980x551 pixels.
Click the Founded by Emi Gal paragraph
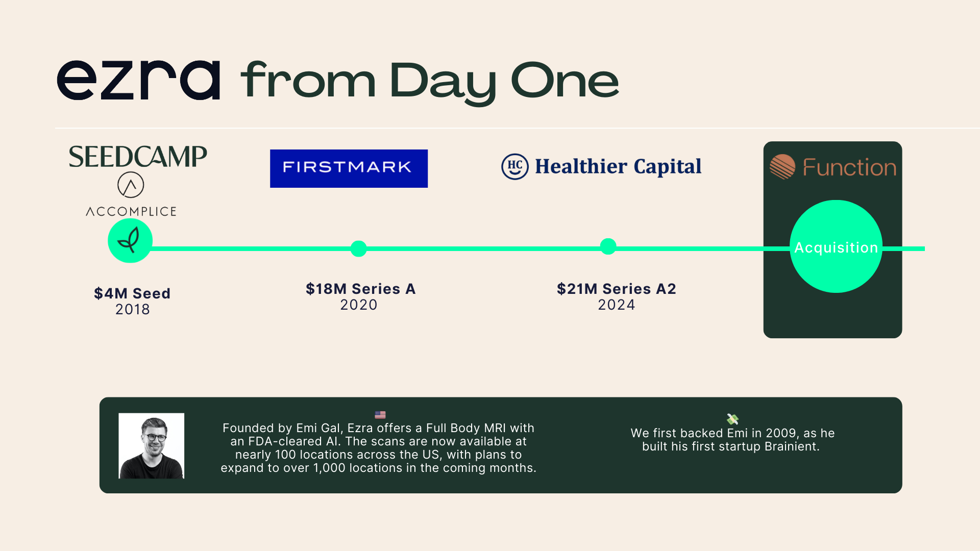(x=379, y=448)
